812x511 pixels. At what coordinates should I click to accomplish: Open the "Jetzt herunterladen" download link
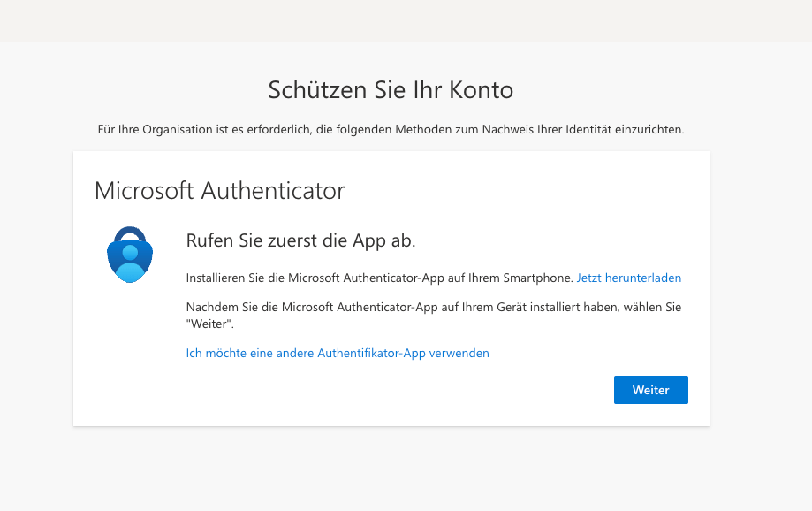coord(628,278)
